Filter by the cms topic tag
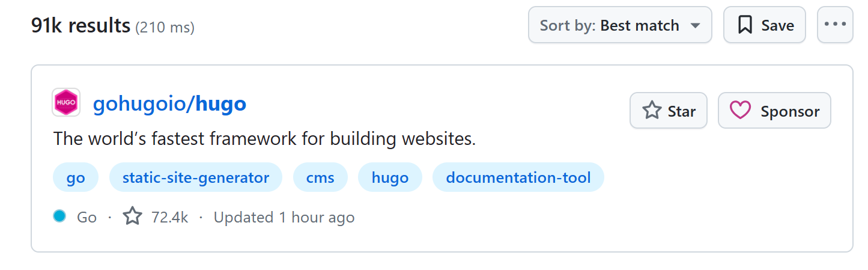The height and width of the screenshot is (270, 868). (x=320, y=177)
